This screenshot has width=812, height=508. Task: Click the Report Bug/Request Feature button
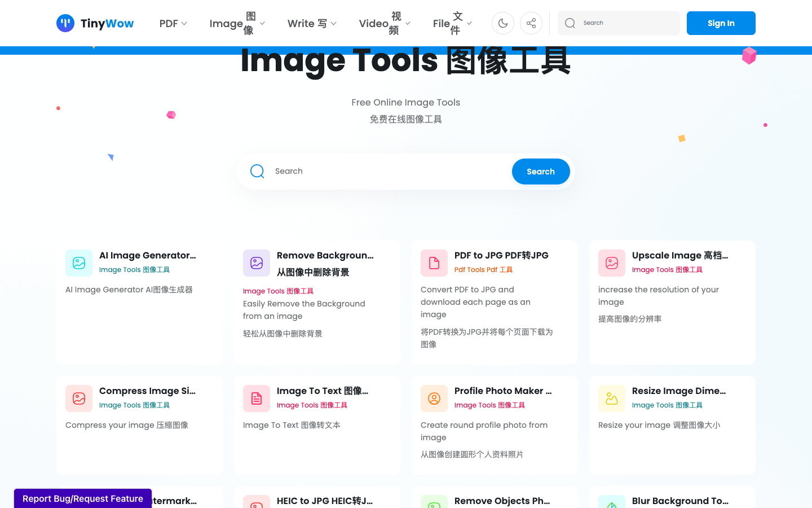pos(82,498)
